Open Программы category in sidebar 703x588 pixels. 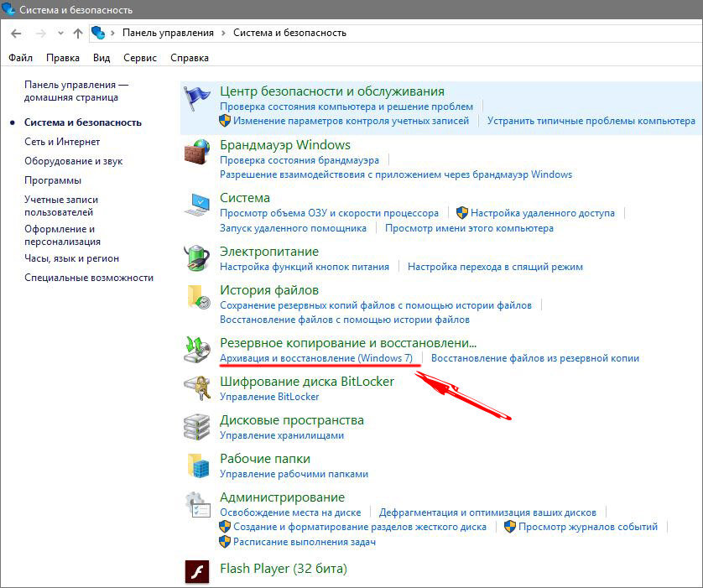pos(53,180)
